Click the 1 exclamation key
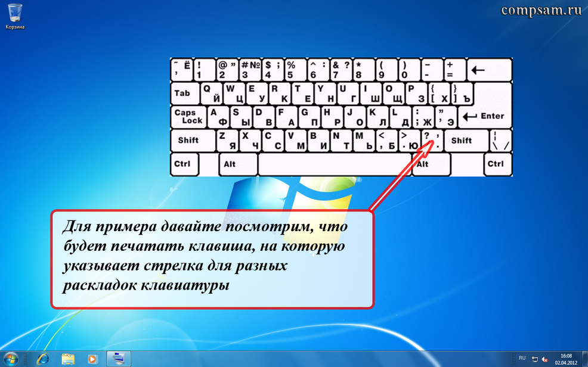Screen dimensions: 588x367 205,70
